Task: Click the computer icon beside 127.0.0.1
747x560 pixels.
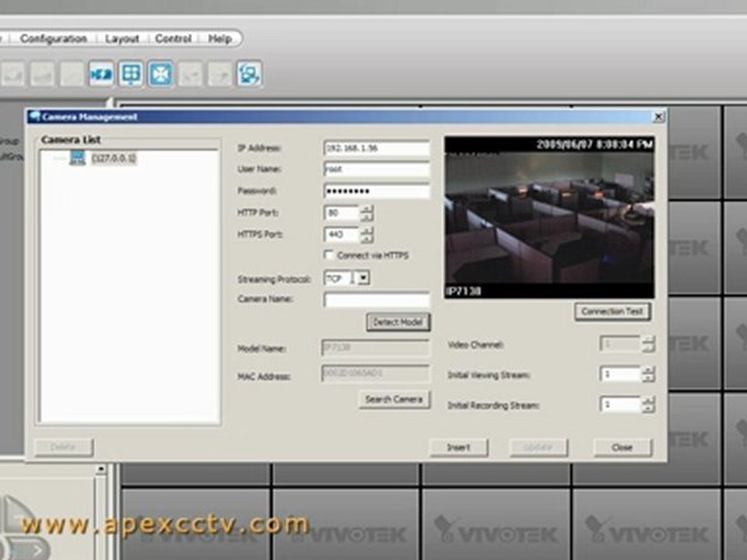Action: click(77, 158)
